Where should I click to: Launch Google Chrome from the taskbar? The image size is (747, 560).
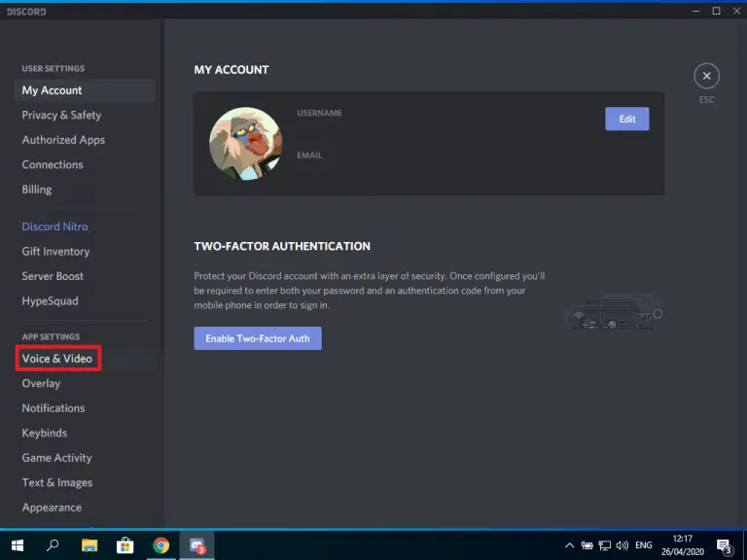(161, 545)
